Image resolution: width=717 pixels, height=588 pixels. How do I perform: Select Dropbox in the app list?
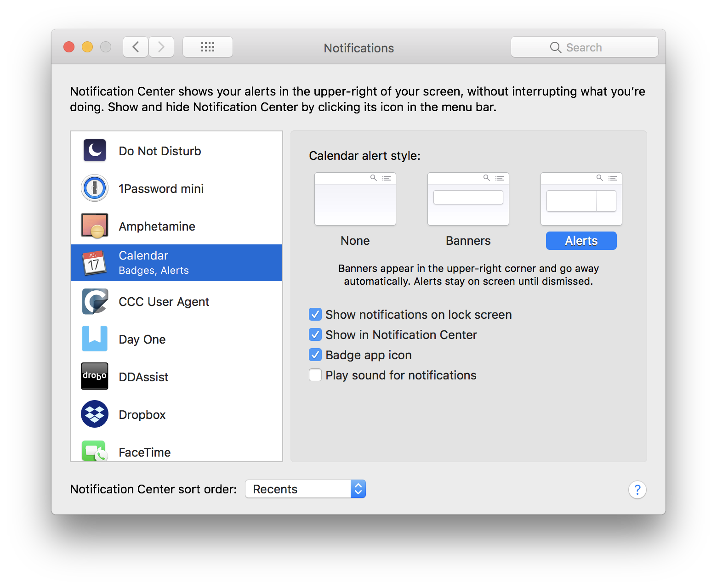176,414
